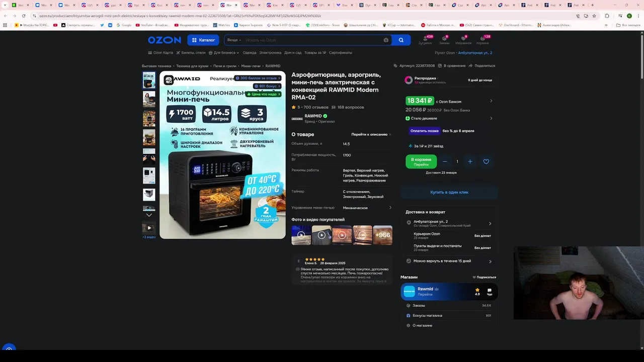The image size is (644, 362).
Task: Play the product video thumbnail
Action: 149,228
